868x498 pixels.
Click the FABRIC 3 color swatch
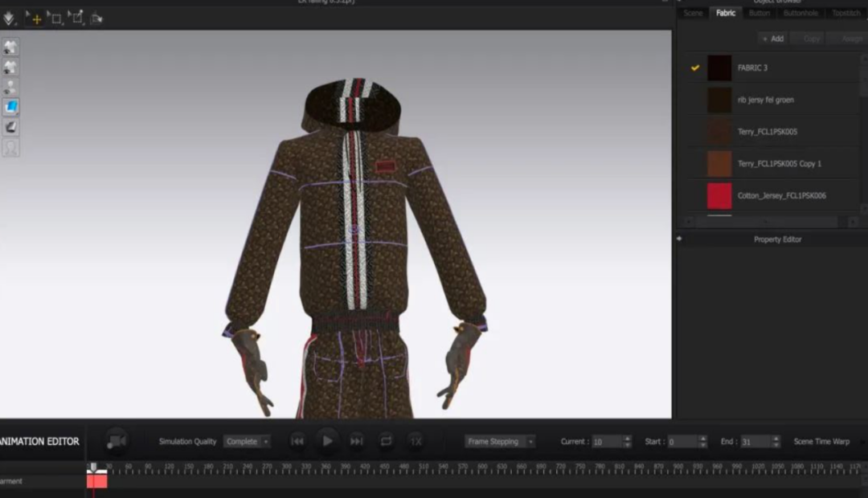pos(719,68)
